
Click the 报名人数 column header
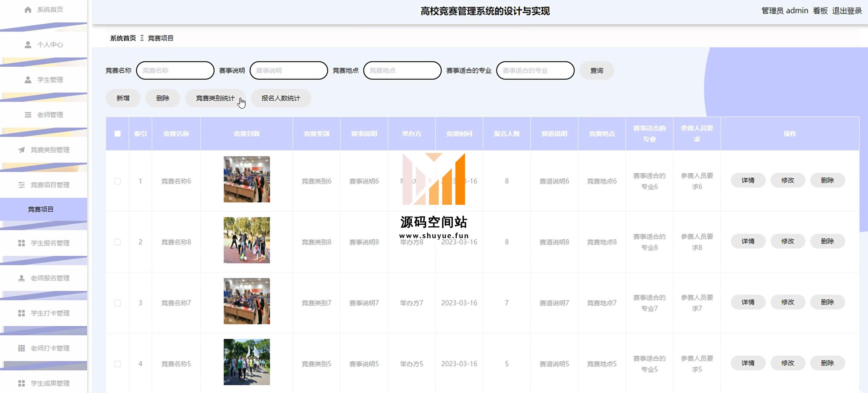point(507,134)
